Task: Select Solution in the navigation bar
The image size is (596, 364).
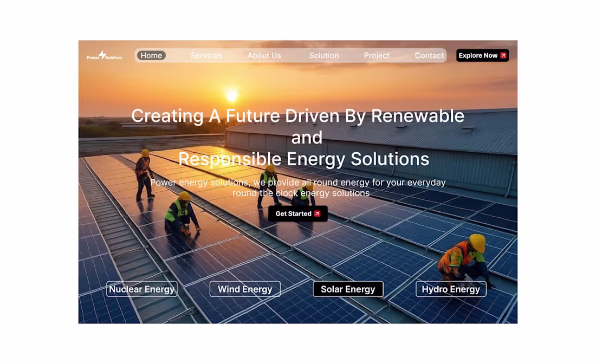Action: click(x=324, y=55)
